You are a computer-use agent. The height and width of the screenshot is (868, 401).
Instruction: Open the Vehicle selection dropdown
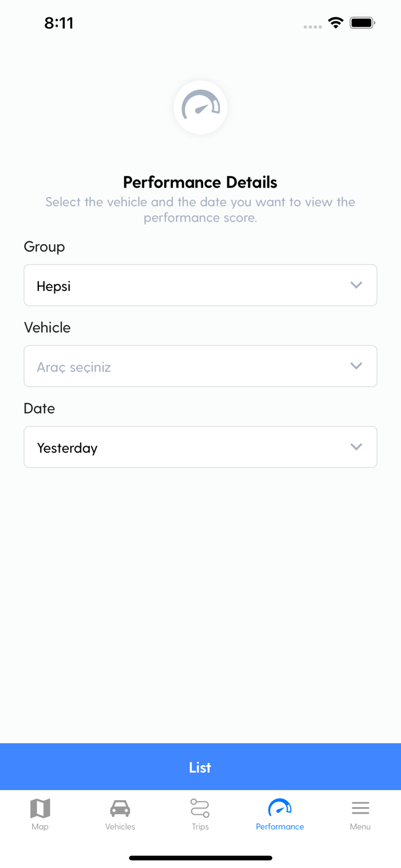tap(191, 366)
